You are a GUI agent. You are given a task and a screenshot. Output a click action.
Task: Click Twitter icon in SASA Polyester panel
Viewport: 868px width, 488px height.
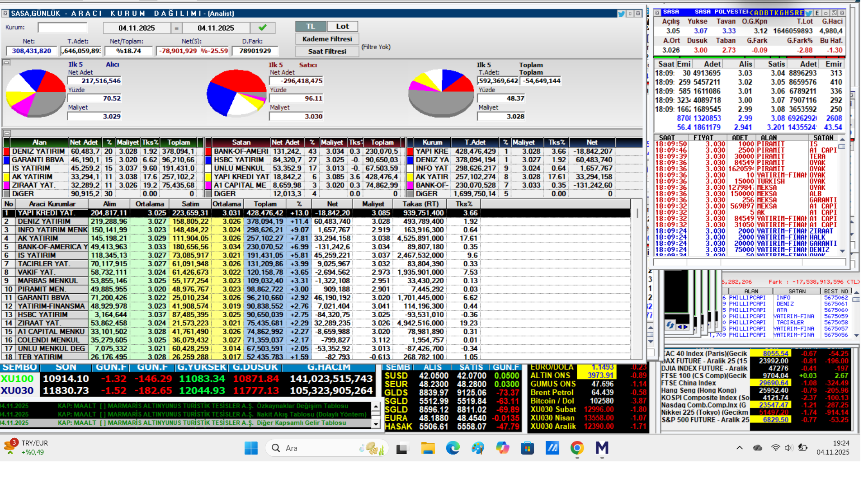809,13
